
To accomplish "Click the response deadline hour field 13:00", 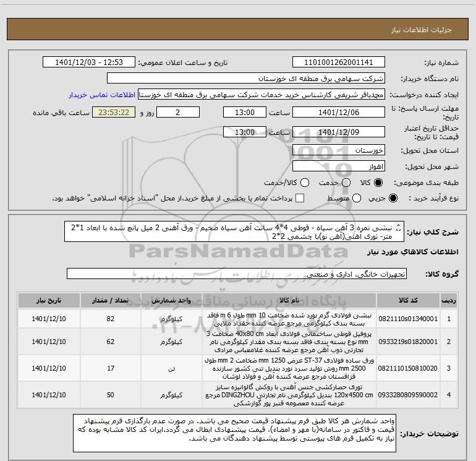I will (245, 112).
